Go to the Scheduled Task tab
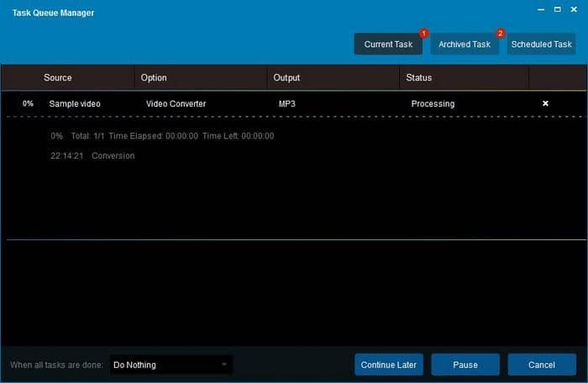 click(x=541, y=45)
